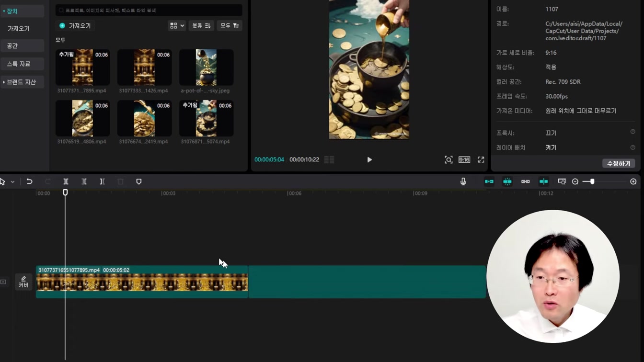The width and height of the screenshot is (644, 362).
Task: Redo the last undone edit
Action: [x=47, y=181]
